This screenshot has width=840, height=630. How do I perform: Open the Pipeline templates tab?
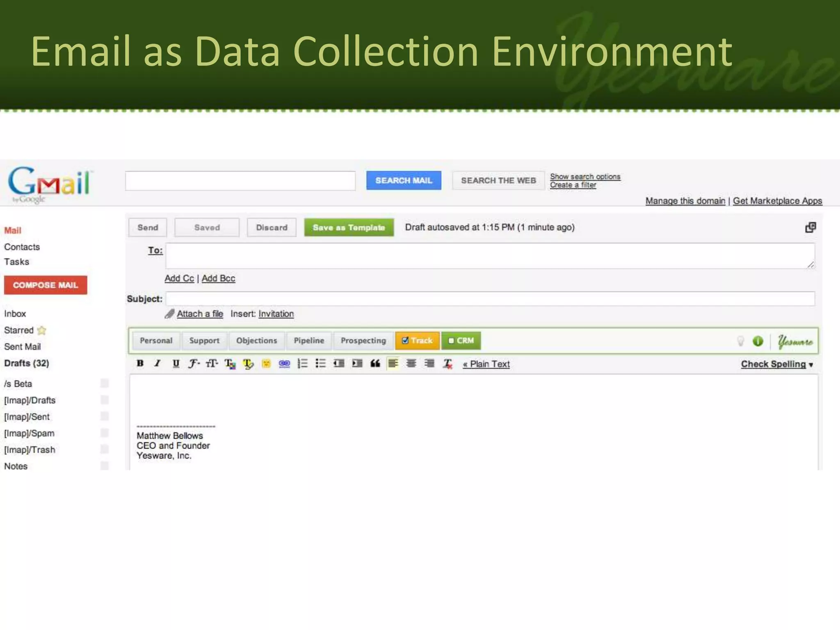309,340
